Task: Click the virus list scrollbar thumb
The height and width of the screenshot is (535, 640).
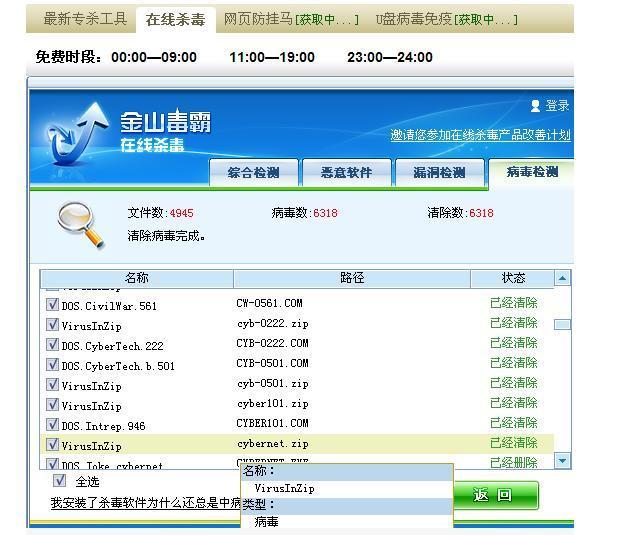Action: (562, 324)
